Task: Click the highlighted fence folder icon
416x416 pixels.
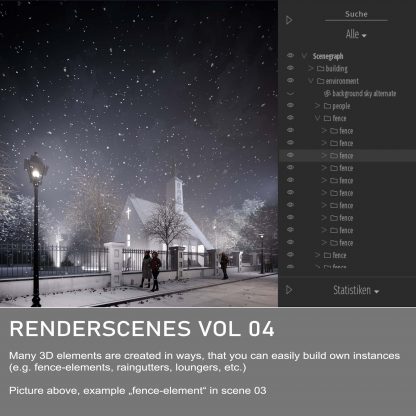Action: (x=334, y=155)
